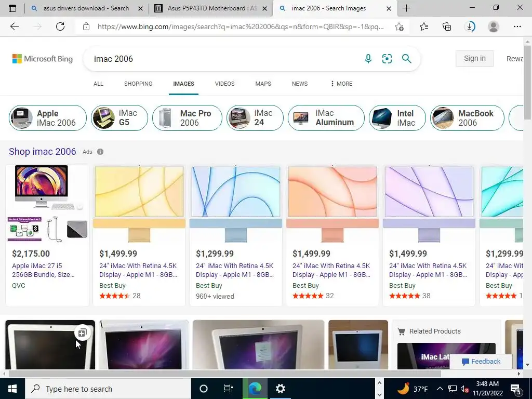Click the browser Back arrow

(14, 26)
